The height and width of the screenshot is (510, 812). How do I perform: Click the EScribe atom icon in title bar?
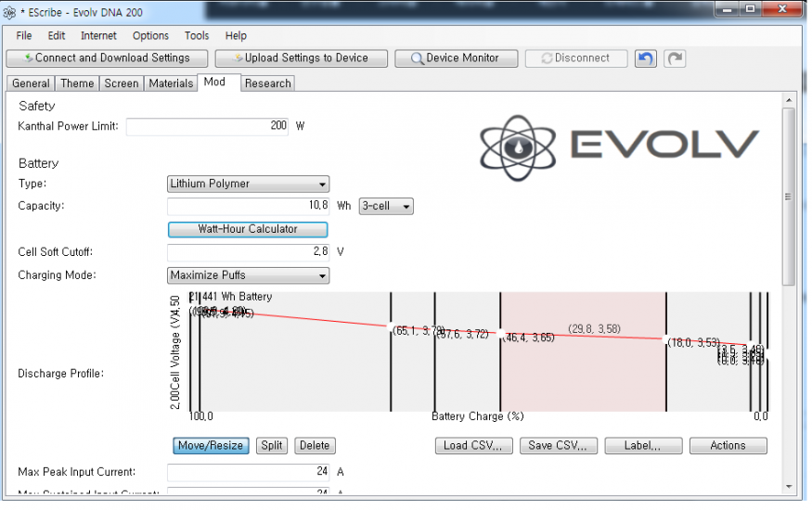(9, 12)
